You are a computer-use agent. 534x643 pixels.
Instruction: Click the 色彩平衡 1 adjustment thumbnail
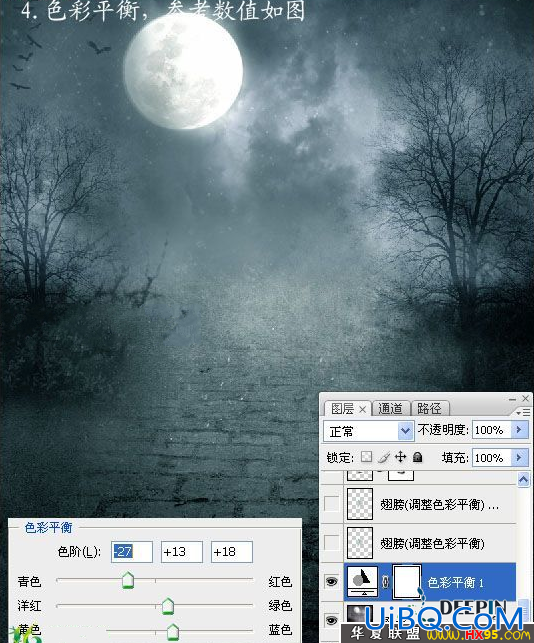pyautogui.click(x=362, y=581)
